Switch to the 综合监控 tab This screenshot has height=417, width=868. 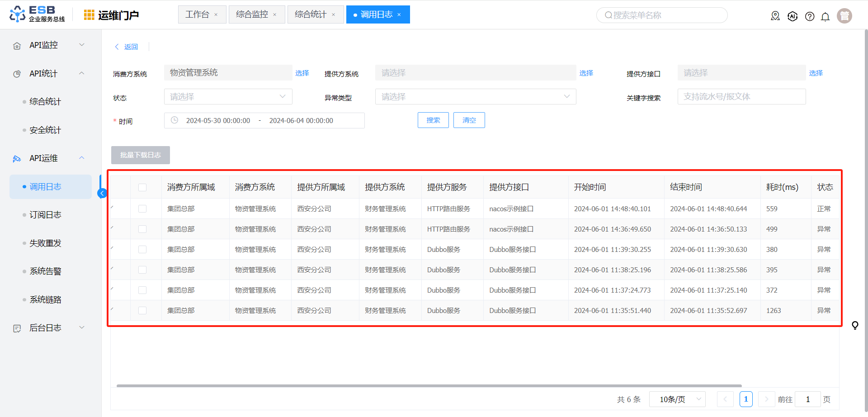point(252,14)
